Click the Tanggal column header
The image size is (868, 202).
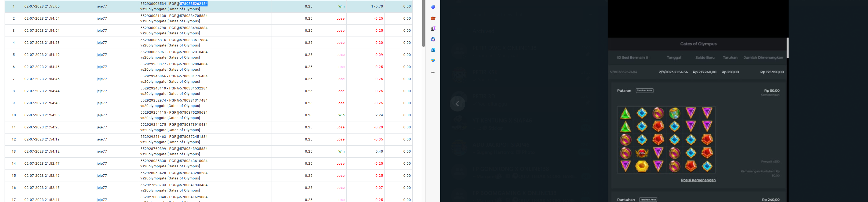pyautogui.click(x=674, y=58)
